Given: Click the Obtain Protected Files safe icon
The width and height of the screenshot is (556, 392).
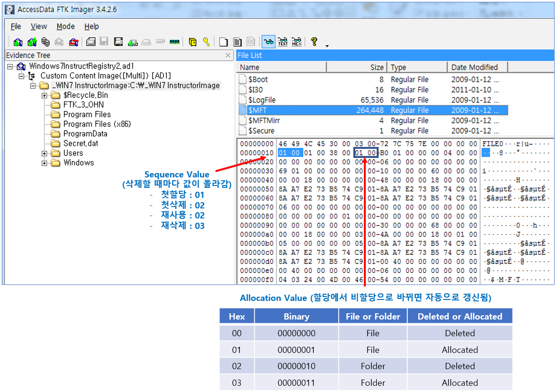Looking at the screenshot, I should click(x=193, y=42).
